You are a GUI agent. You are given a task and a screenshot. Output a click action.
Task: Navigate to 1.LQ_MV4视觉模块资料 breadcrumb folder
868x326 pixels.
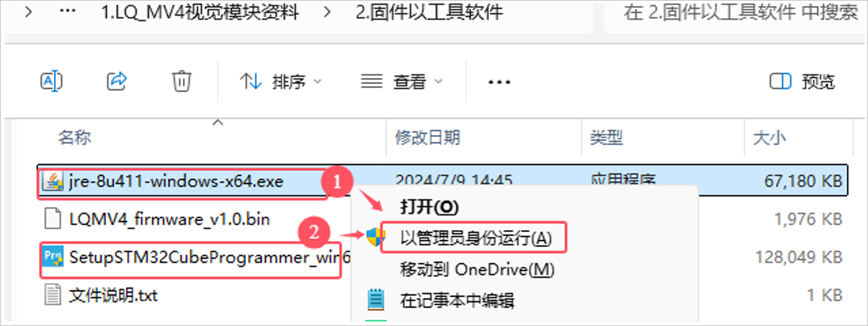(200, 12)
